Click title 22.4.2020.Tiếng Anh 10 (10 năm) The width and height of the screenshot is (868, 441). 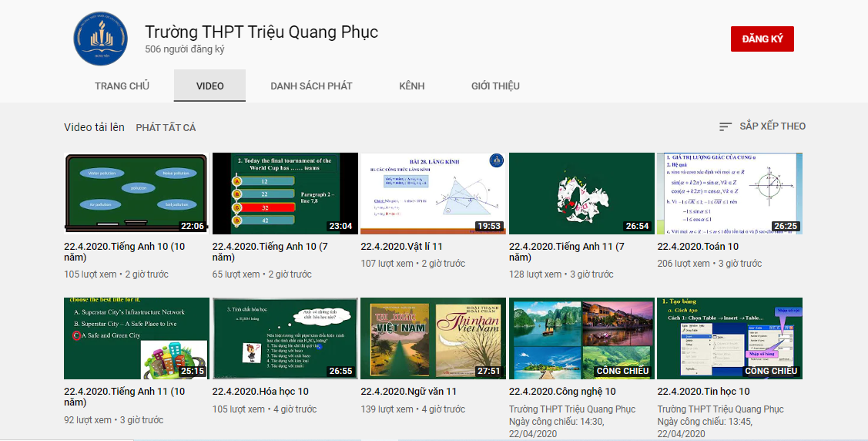(125, 252)
